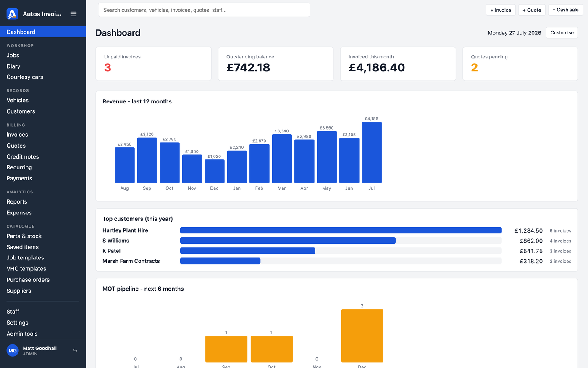Screen dimensions: 588x368
Task: Click the Customise dashboard button
Action: pos(562,33)
